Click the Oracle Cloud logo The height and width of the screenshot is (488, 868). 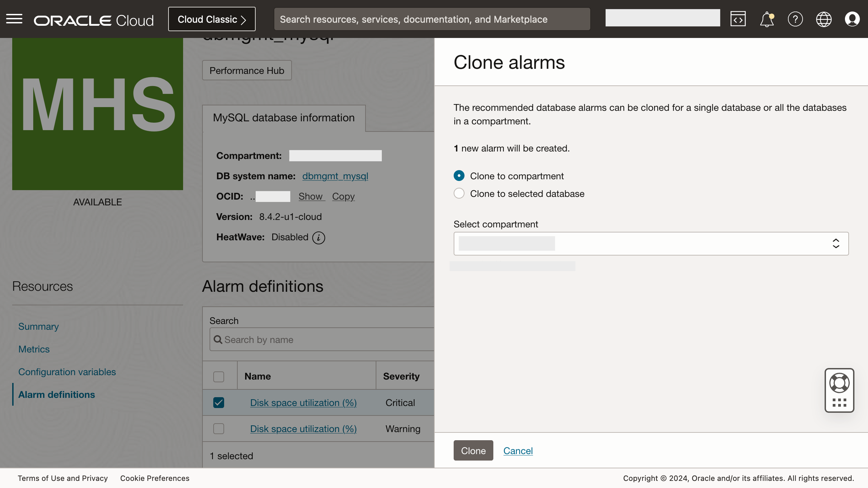click(93, 19)
